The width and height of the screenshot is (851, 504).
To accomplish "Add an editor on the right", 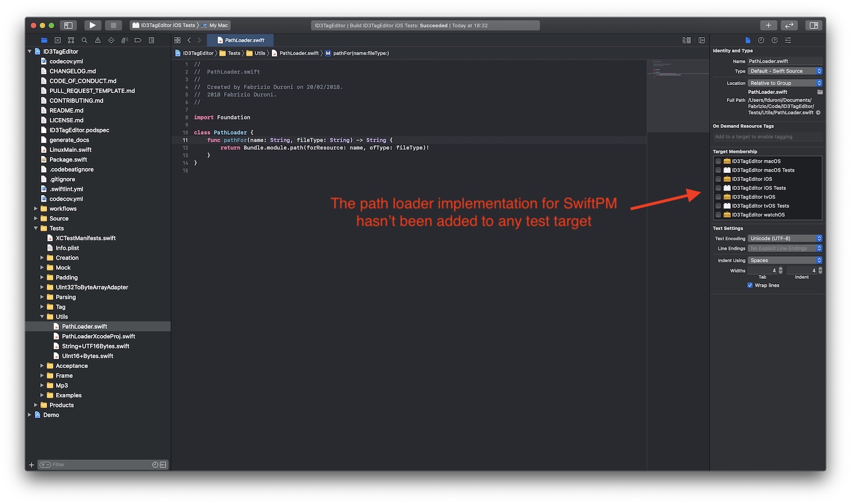I will coord(702,40).
